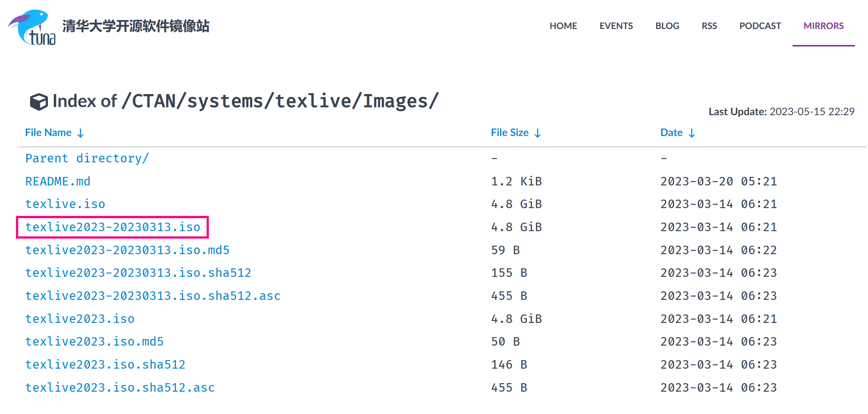Download texlive.iso
This screenshot has width=868, height=414.
click(x=65, y=204)
